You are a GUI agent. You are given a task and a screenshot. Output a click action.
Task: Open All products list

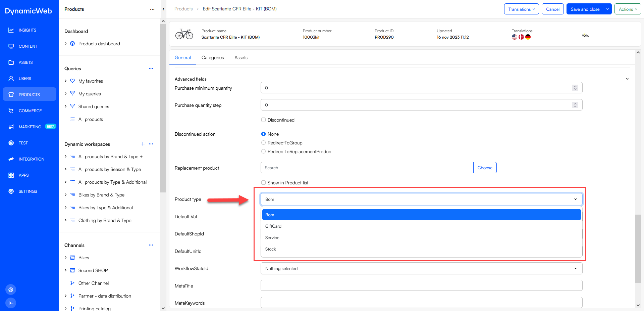[91, 119]
